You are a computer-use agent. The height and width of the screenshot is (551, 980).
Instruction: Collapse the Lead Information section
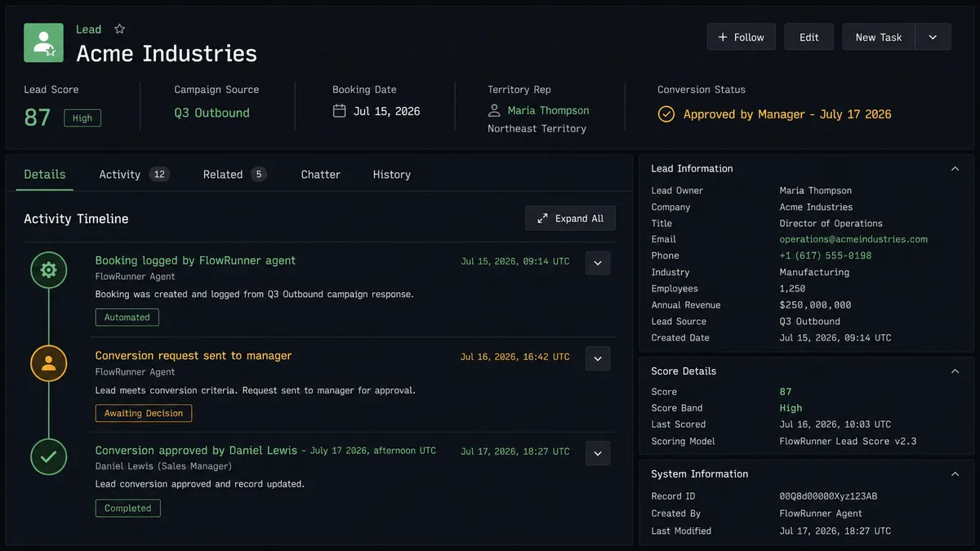pos(955,169)
